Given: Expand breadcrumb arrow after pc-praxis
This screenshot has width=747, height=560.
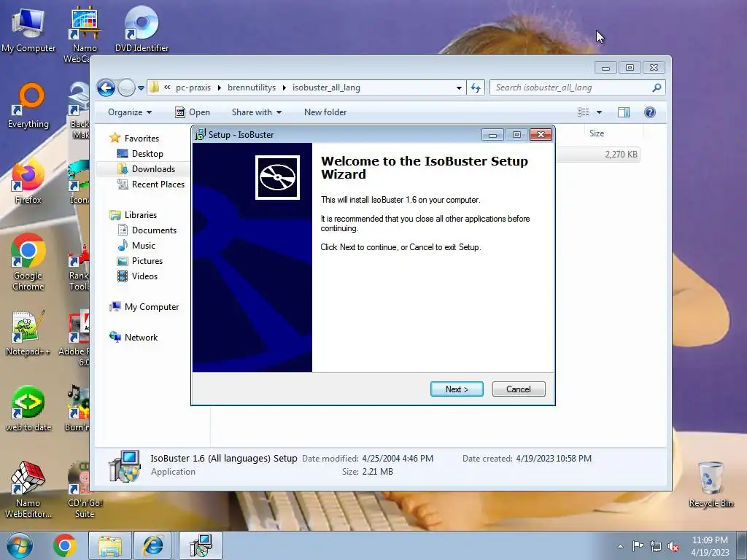Looking at the screenshot, I should pyautogui.click(x=219, y=87).
